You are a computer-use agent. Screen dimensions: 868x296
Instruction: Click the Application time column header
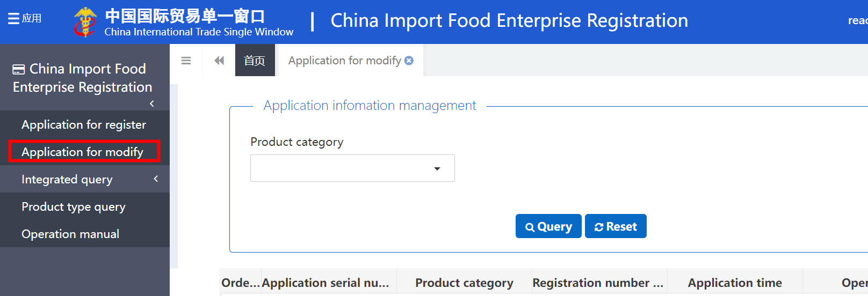click(x=735, y=283)
